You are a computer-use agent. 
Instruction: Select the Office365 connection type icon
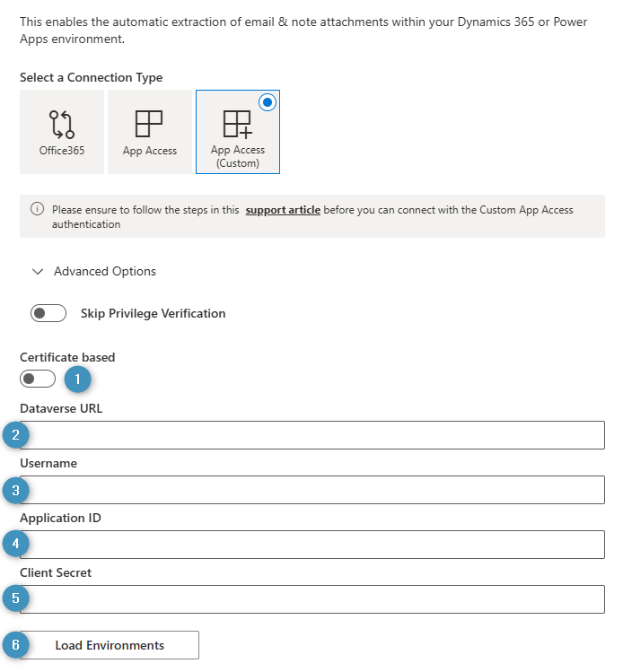[x=62, y=124]
